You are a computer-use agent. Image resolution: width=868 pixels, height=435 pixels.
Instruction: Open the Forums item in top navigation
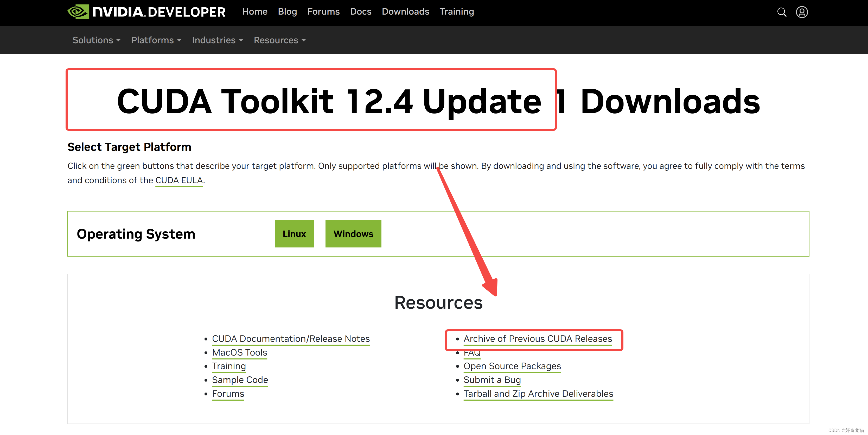pyautogui.click(x=323, y=11)
